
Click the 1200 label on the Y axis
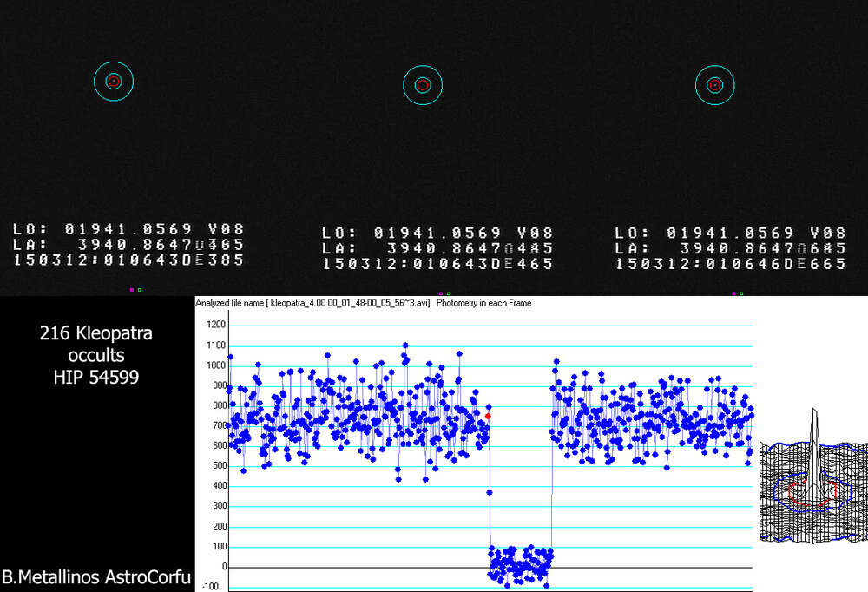pos(214,325)
